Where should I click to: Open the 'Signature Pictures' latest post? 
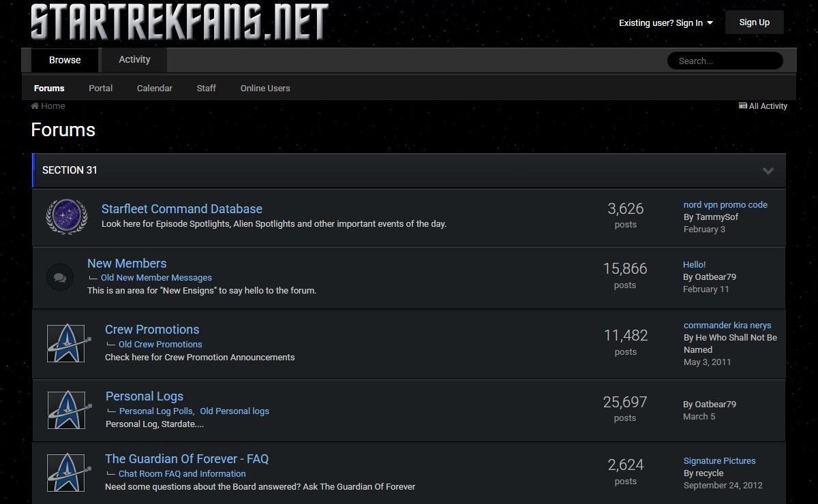coord(719,461)
